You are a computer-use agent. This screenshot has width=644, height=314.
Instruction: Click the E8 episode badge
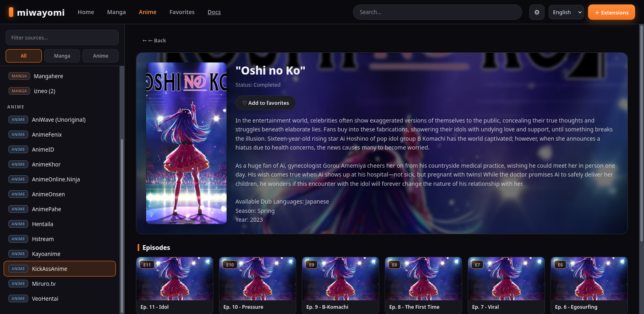pos(394,265)
